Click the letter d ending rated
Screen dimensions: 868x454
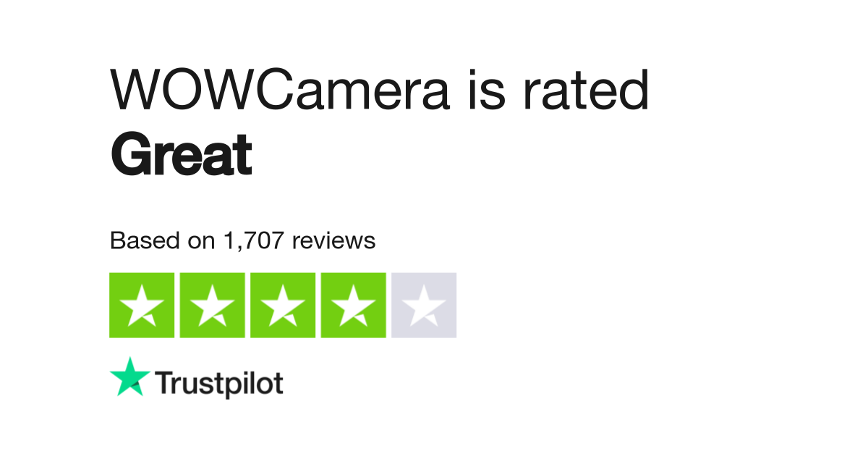[x=634, y=90]
